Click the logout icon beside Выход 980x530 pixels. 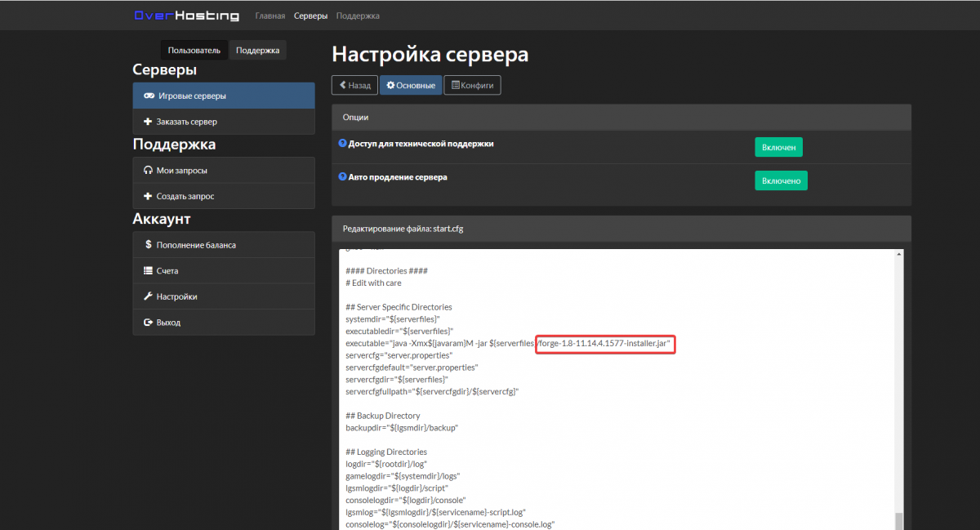tap(148, 323)
